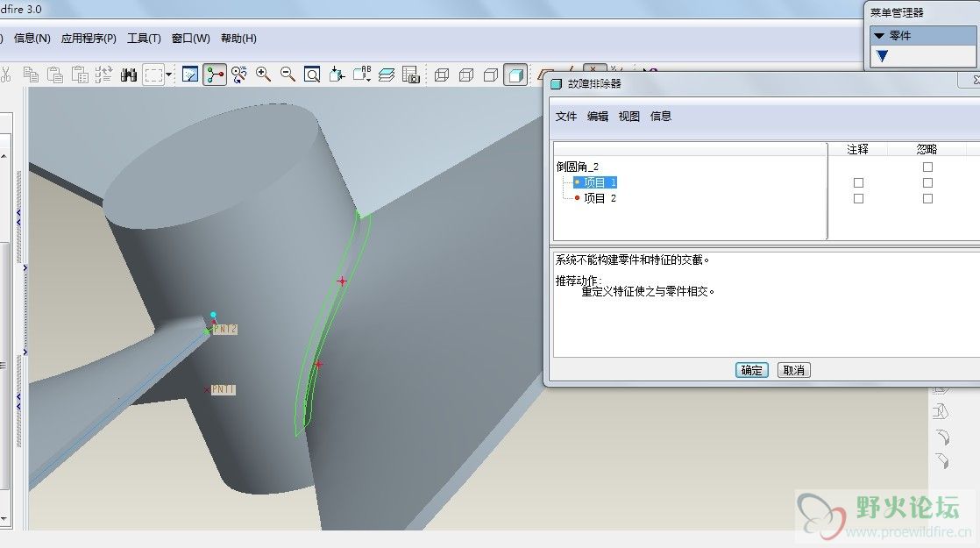Open the Find tool with binoculars icon

pyautogui.click(x=129, y=75)
